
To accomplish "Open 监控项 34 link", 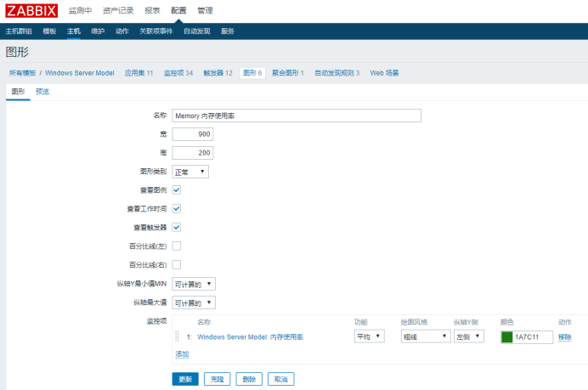I will coord(178,73).
